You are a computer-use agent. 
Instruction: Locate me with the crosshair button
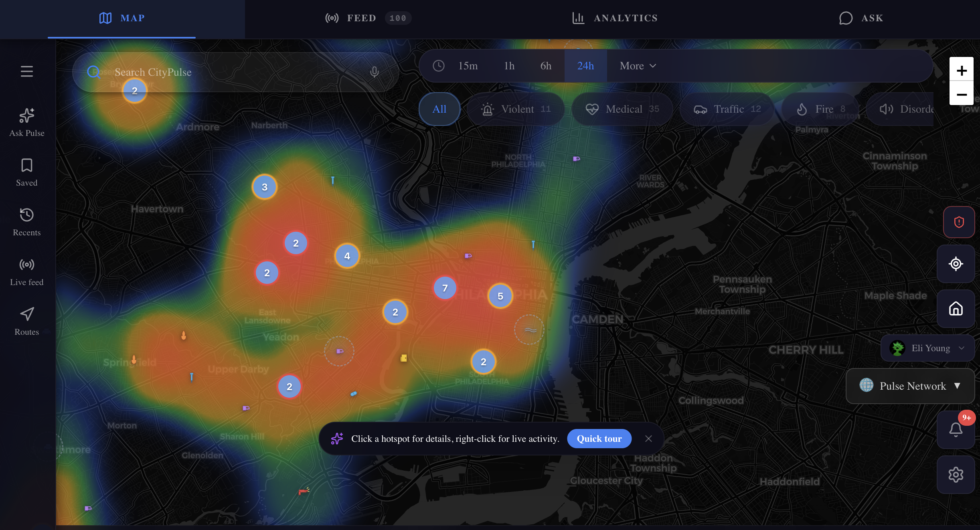[x=956, y=264]
